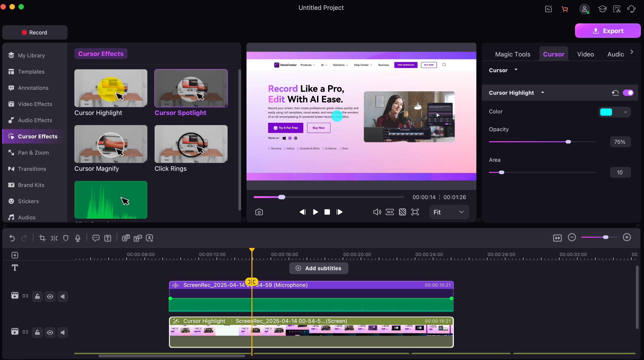644x360 pixels.
Task: Click the voiceover microphone icon
Action: 78,238
